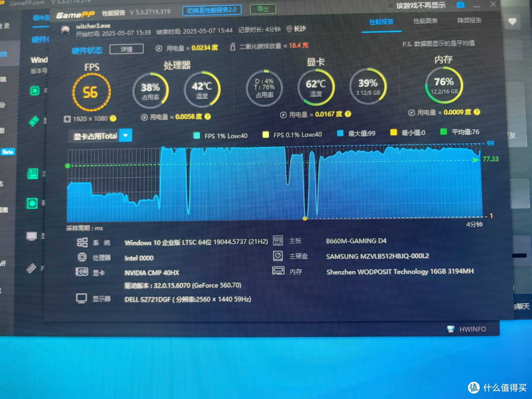The height and width of the screenshot is (399, 532).
Task: Click the location pin icon by 长沙
Action: tap(289, 29)
